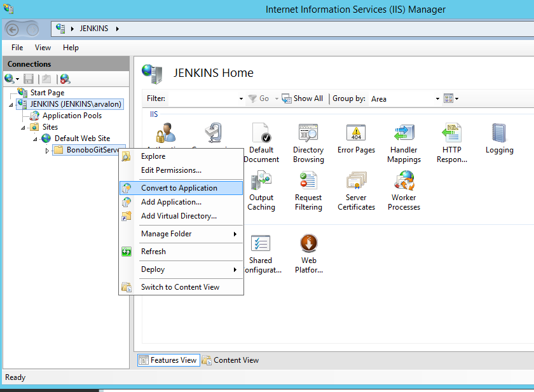Click the JENKINS address bar breadcrumb
This screenshot has height=392, width=534.
[94, 29]
